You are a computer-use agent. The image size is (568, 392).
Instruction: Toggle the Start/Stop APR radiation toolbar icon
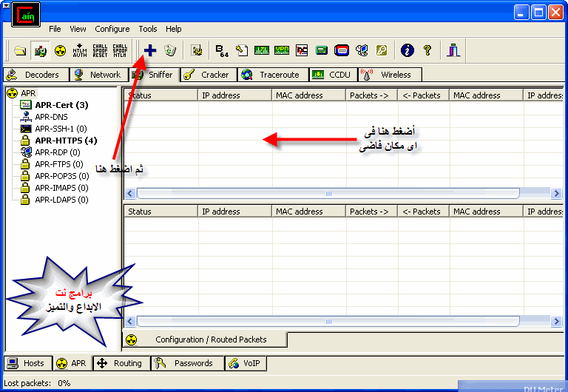point(60,50)
